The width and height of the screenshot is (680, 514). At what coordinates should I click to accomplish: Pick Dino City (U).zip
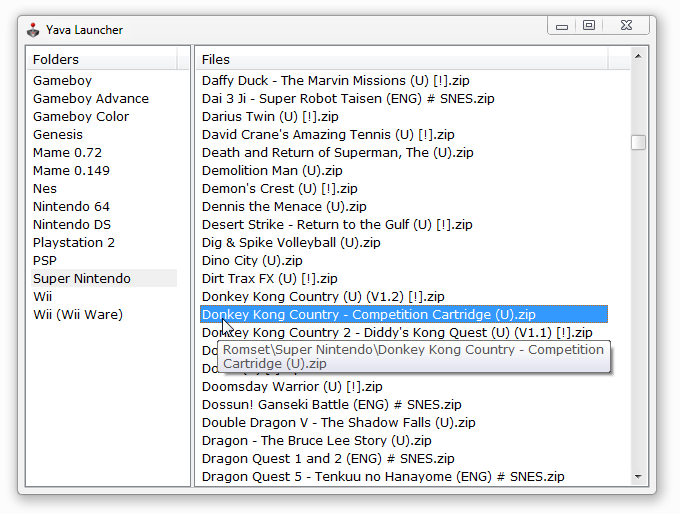[252, 261]
